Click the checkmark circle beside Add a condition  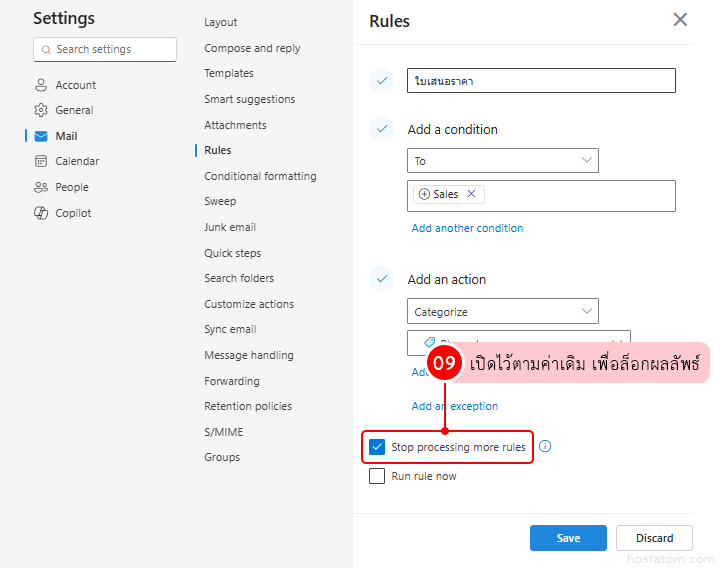pos(382,129)
